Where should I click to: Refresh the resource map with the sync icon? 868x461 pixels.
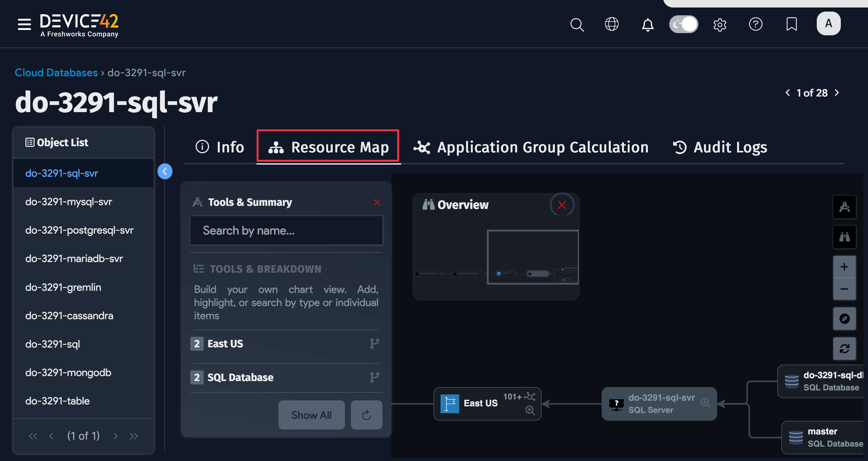point(845,349)
